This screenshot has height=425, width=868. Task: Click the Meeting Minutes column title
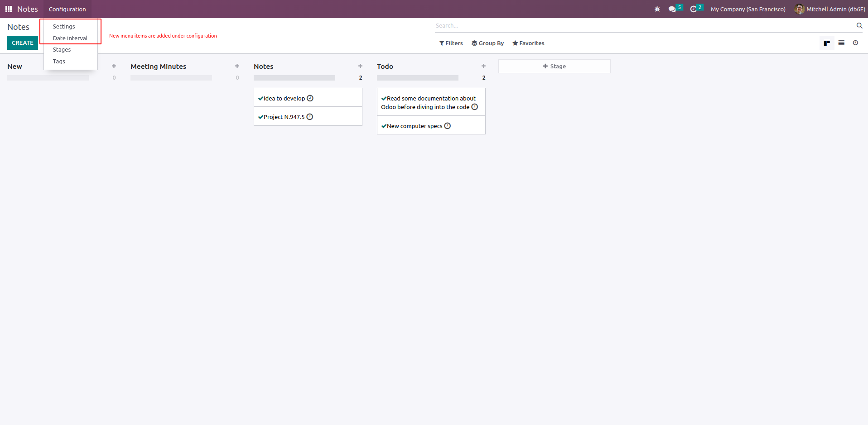click(x=159, y=66)
